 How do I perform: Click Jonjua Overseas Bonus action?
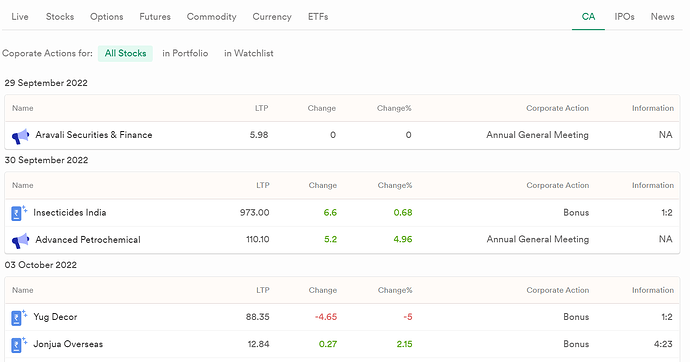[576, 344]
